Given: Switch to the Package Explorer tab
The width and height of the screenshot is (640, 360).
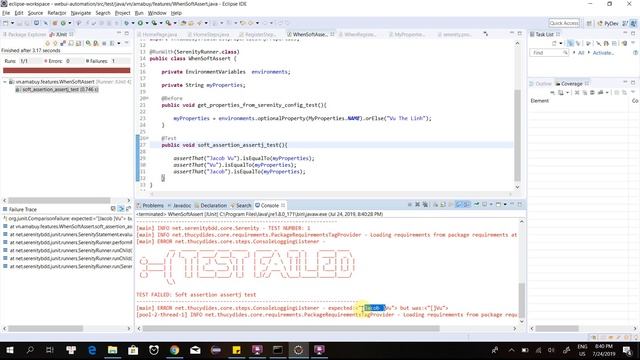Looking at the screenshot, I should pos(24,34).
